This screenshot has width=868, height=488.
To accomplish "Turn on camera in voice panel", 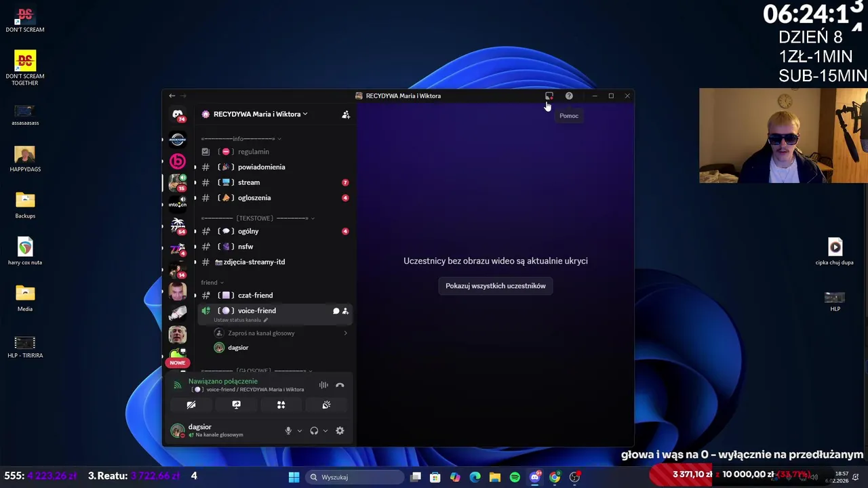I will tap(191, 405).
